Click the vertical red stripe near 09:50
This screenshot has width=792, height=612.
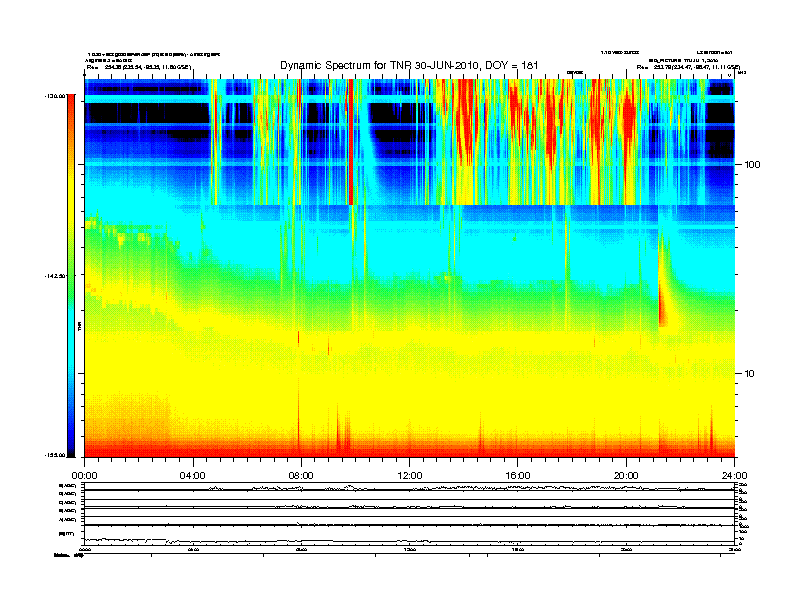351,141
